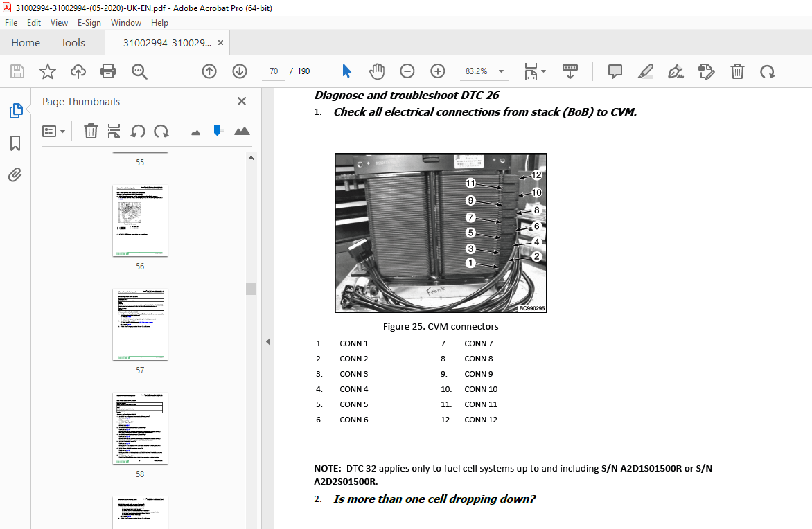Image resolution: width=812 pixels, height=529 pixels.
Task: Close the Page Thumbnails panel
Action: 242,102
